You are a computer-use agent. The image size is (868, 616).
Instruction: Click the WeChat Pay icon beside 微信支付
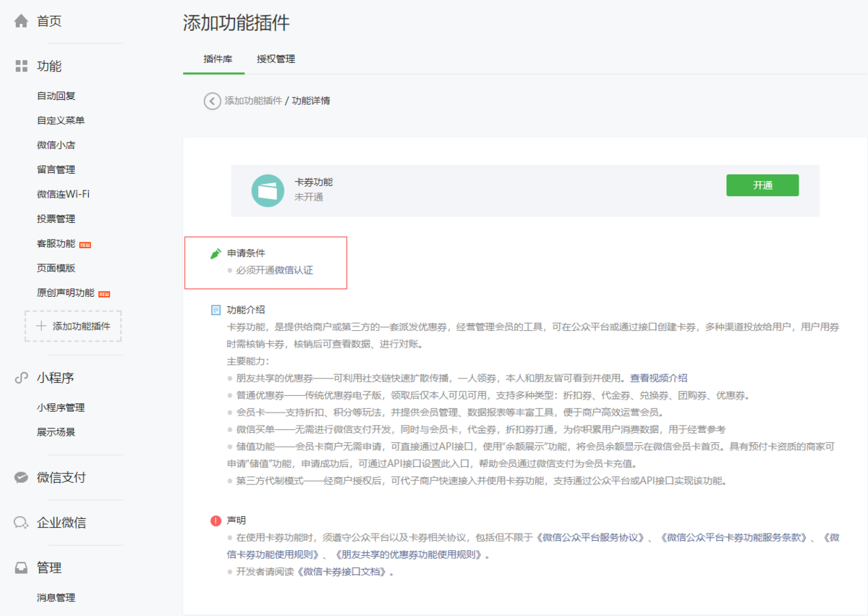[x=22, y=478]
